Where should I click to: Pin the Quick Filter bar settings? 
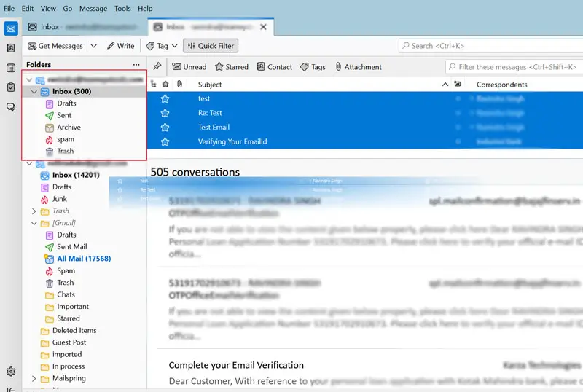click(157, 66)
